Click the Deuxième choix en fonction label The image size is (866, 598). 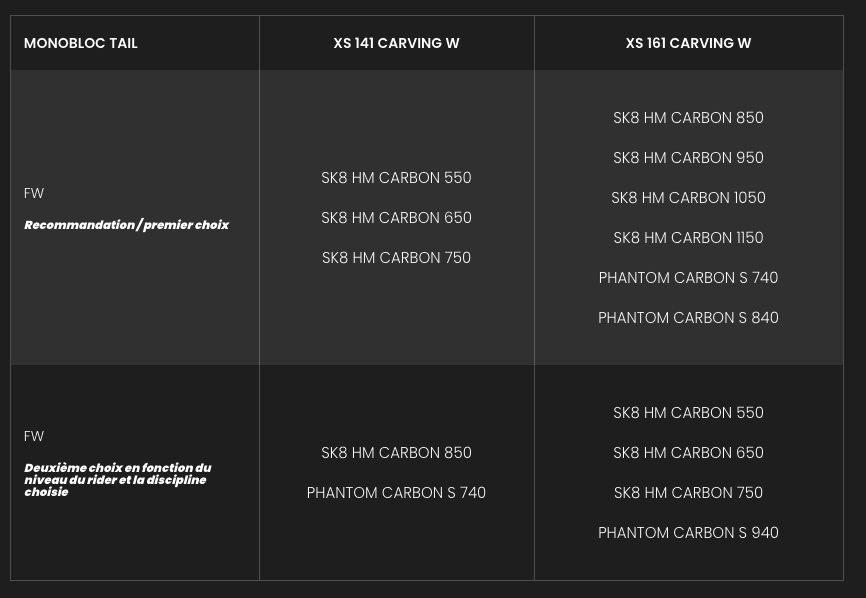118,480
